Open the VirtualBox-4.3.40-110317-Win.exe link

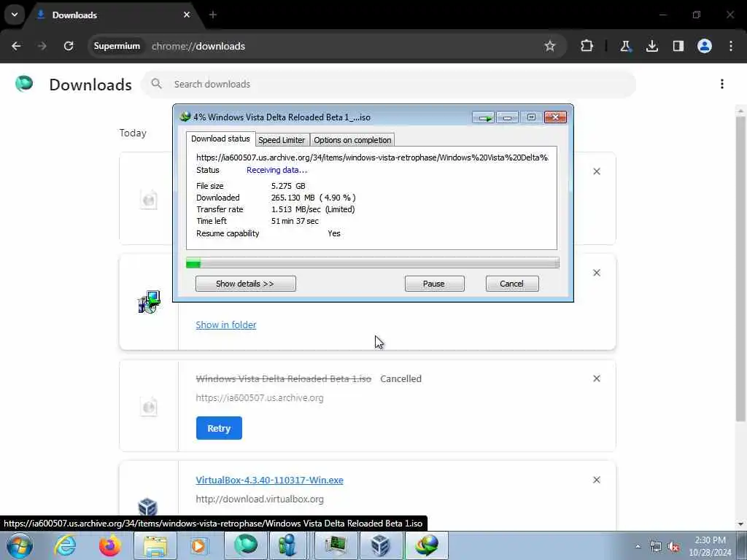pyautogui.click(x=269, y=480)
